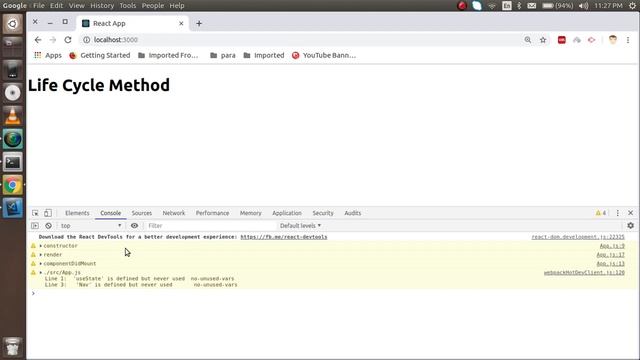
Task: Open the Getting Started bookmark
Action: coord(100,55)
